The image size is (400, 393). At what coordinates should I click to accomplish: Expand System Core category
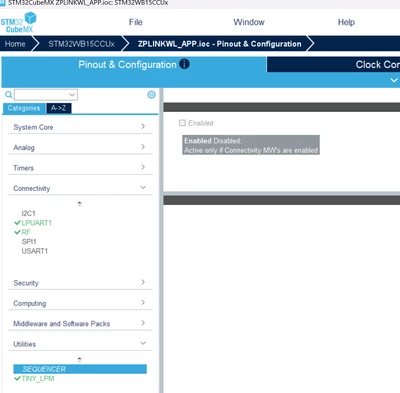tap(80, 127)
